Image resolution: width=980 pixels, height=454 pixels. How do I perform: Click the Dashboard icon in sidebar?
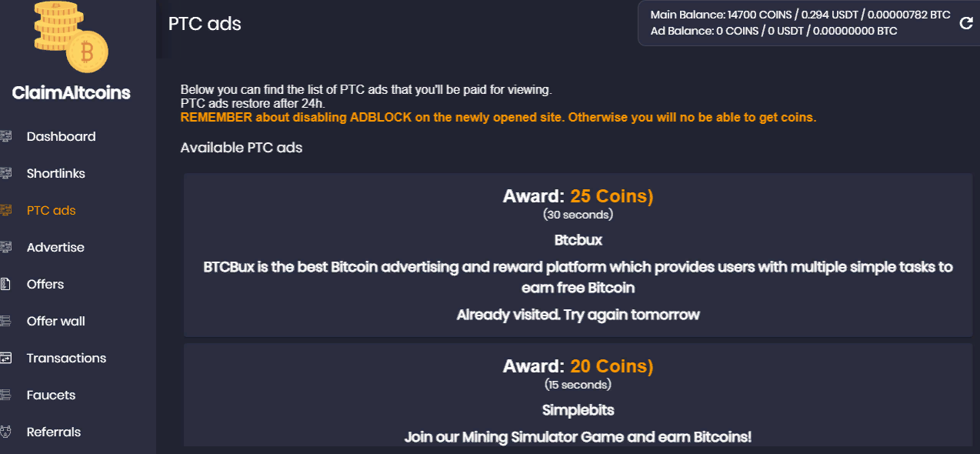[6, 137]
